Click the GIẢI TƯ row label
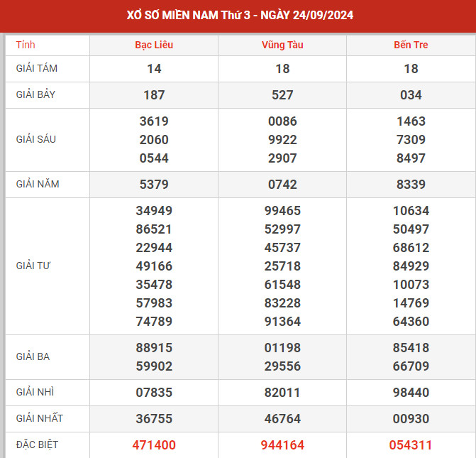The width and height of the screenshot is (476, 458). [x=33, y=266]
